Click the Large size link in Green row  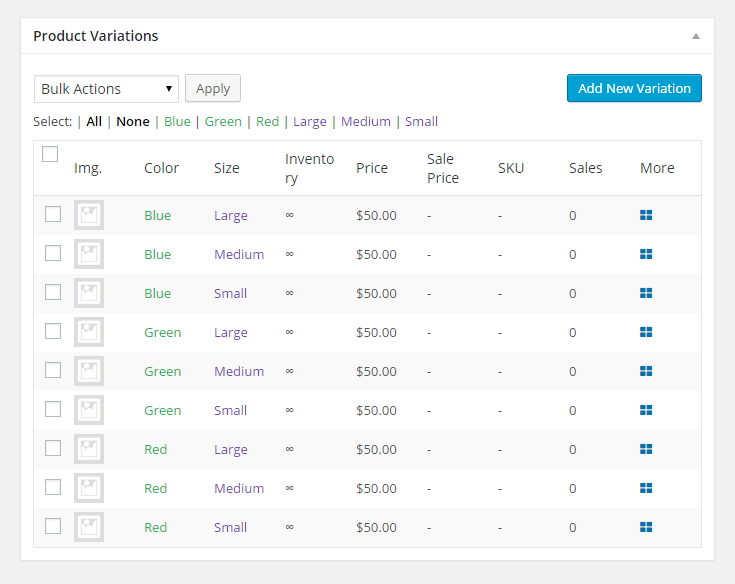coord(230,332)
